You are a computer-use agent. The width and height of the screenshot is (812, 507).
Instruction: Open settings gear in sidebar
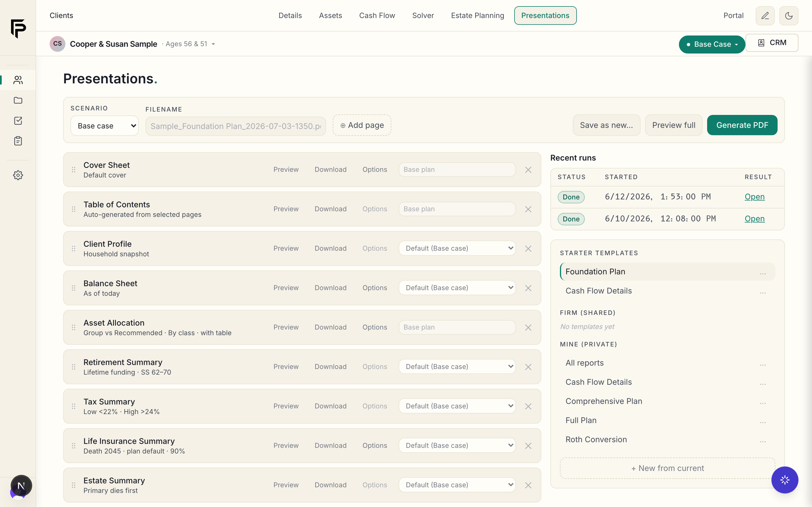18,175
